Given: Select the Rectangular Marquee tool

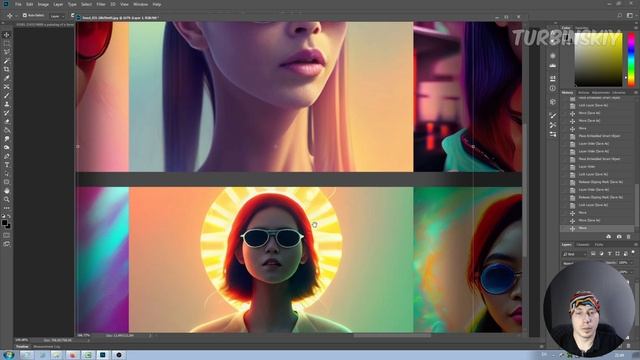Looking at the screenshot, I should click(7, 44).
